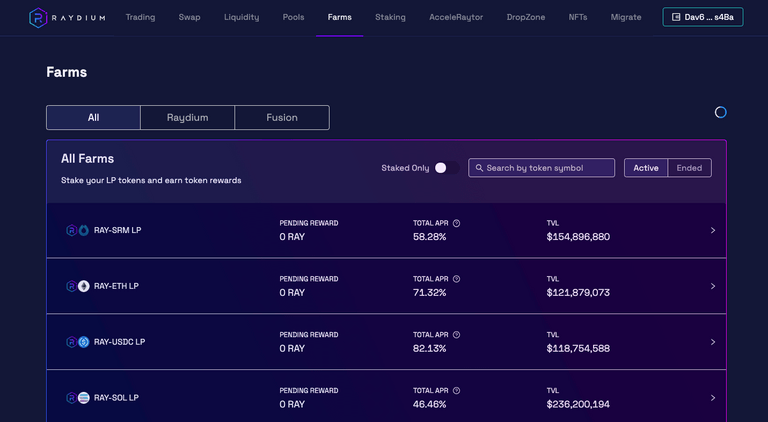Switch to Raydium farms tab

click(x=188, y=117)
